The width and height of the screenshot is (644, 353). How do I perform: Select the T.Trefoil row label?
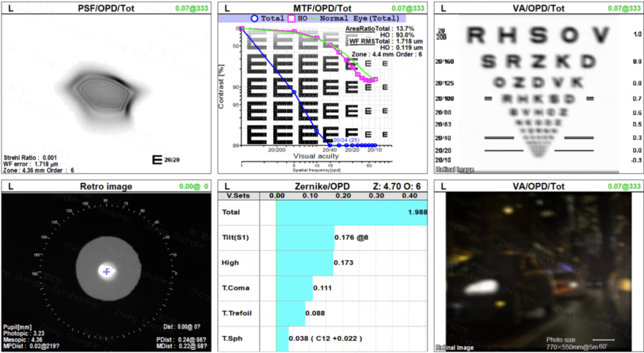[x=237, y=313]
